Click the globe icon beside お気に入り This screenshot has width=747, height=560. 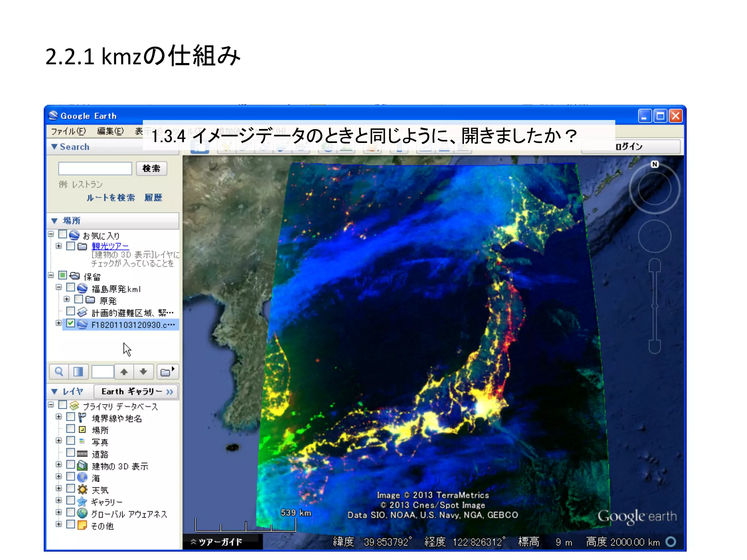pos(74,235)
